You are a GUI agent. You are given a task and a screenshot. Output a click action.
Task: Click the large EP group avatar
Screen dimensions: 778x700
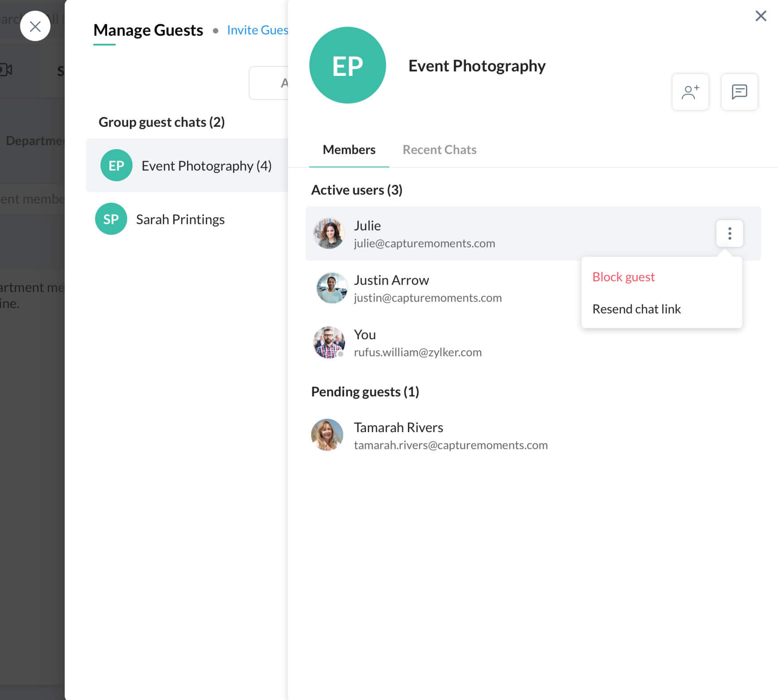point(347,65)
